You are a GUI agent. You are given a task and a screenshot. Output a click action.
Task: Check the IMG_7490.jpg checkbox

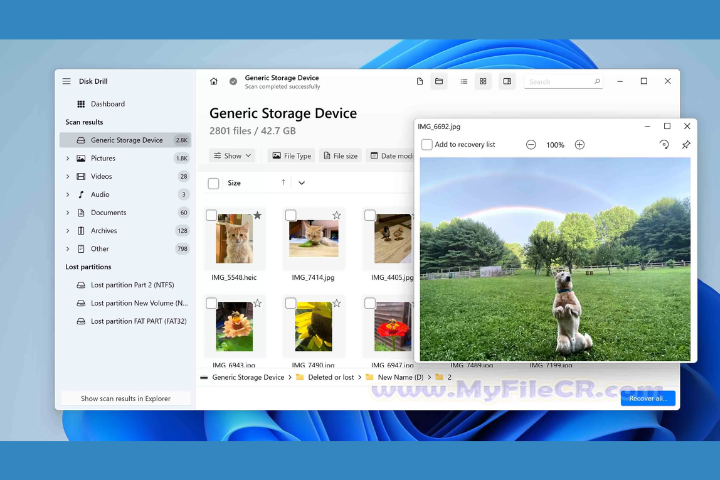click(290, 303)
